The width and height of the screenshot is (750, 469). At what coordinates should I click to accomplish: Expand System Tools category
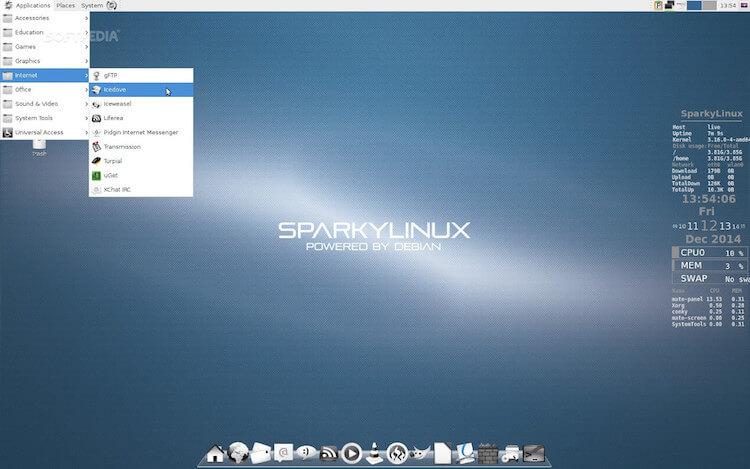(x=45, y=118)
